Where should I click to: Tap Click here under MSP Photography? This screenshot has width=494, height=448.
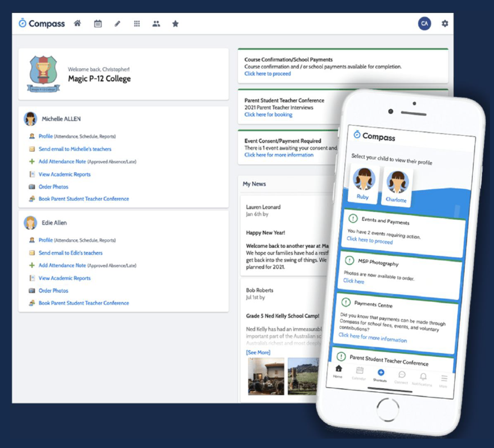[354, 281]
